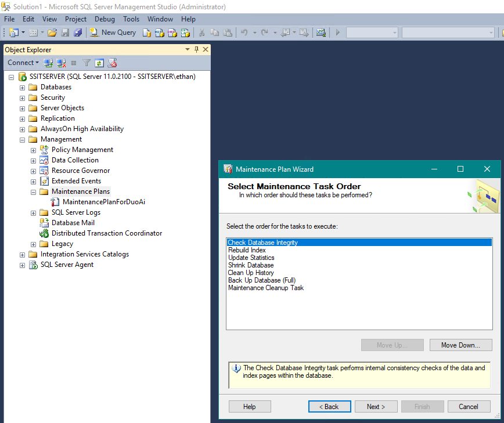The height and width of the screenshot is (423, 504).
Task: Collapse the Maintenance Plans folder
Action: [33, 192]
